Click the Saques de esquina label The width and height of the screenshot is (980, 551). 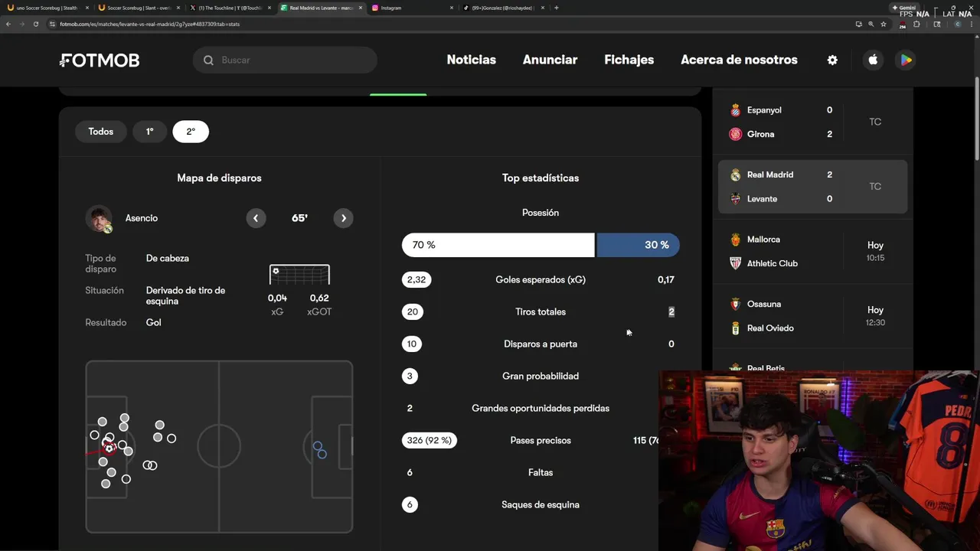click(541, 505)
